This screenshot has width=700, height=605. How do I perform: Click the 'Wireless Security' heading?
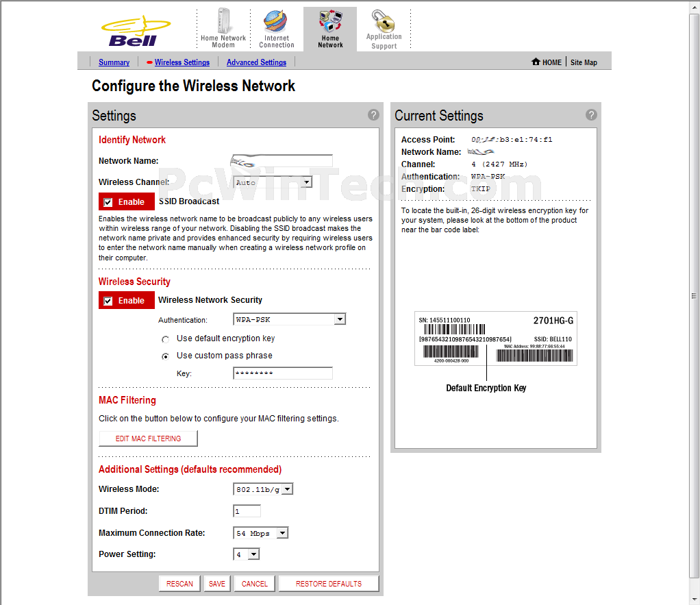pos(134,282)
